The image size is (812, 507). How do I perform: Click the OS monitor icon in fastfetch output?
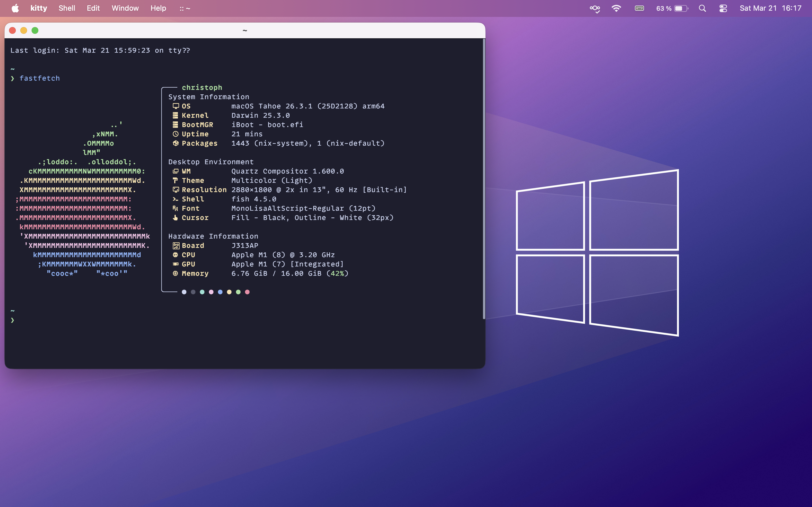click(x=175, y=106)
